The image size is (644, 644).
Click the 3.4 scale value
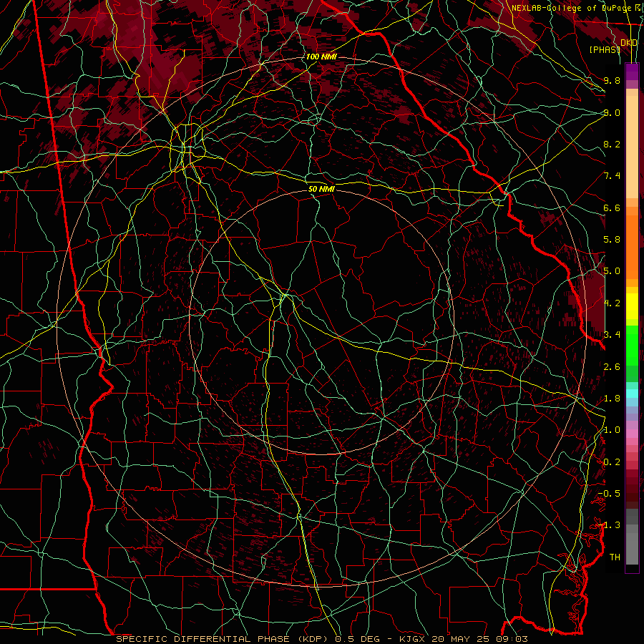pyautogui.click(x=612, y=335)
